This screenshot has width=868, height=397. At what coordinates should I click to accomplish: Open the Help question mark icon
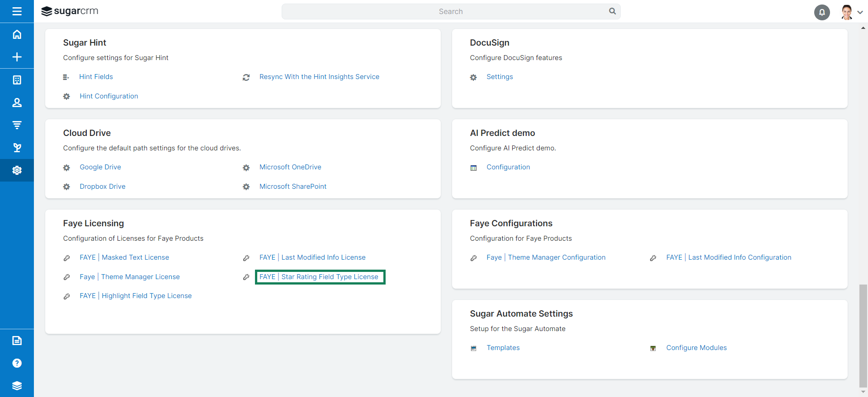point(17,363)
